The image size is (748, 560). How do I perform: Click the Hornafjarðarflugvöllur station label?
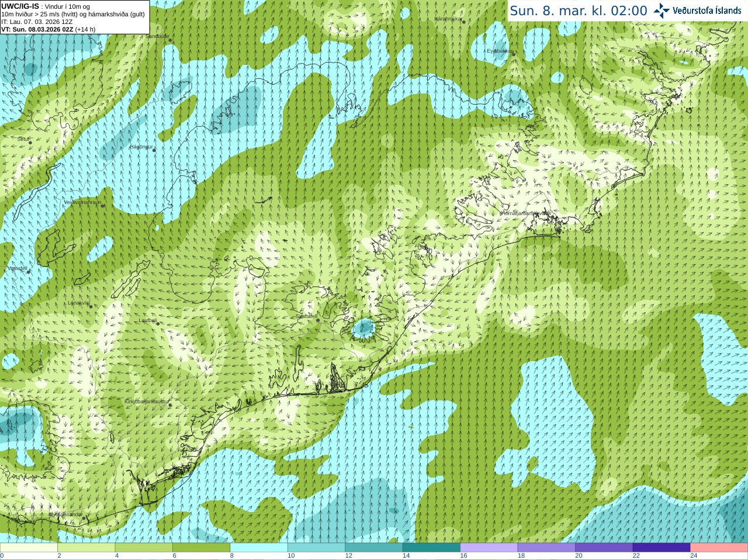coord(525,213)
